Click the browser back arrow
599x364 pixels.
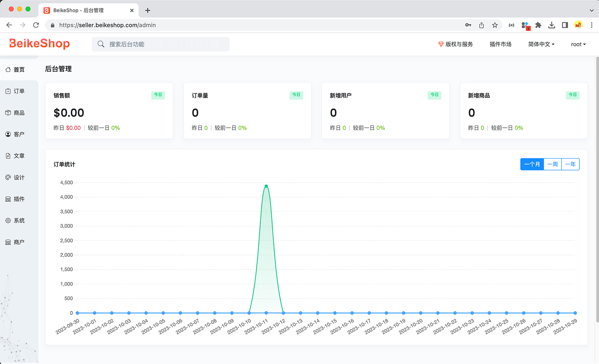(9, 25)
